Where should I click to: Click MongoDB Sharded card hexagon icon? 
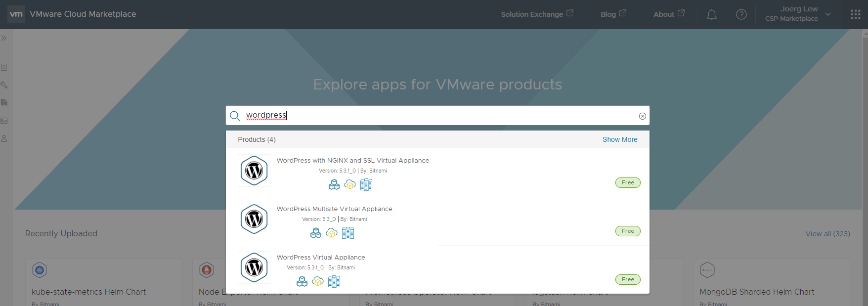point(707,270)
